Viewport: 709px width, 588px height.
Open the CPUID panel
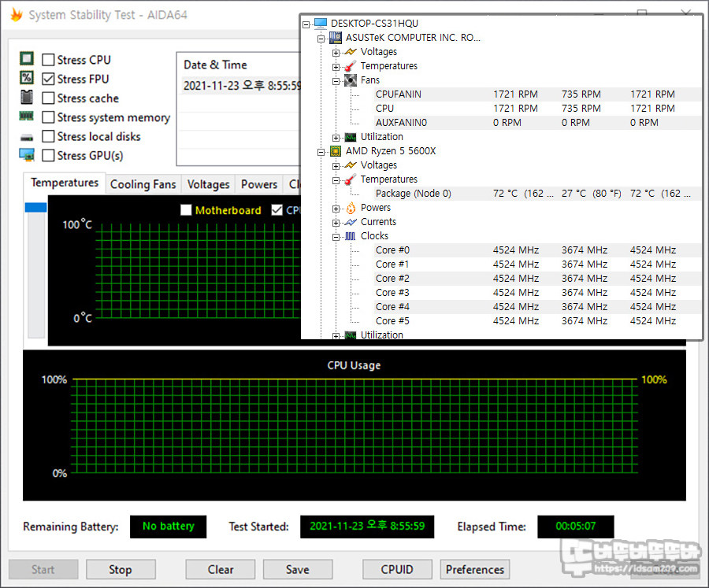pyautogui.click(x=397, y=569)
